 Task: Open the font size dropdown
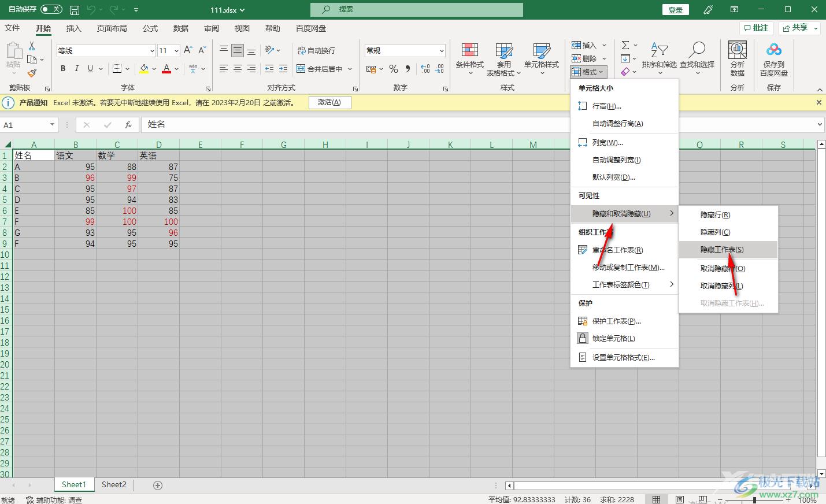point(176,50)
